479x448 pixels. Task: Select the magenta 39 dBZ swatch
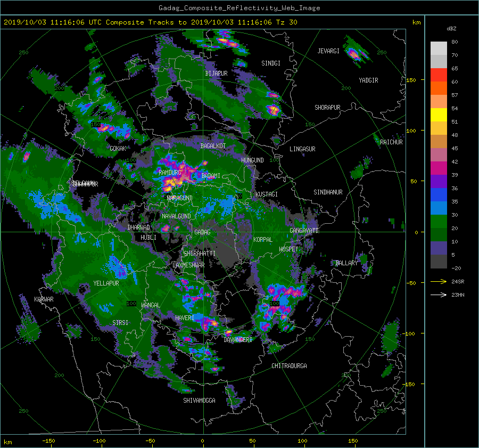click(x=439, y=168)
